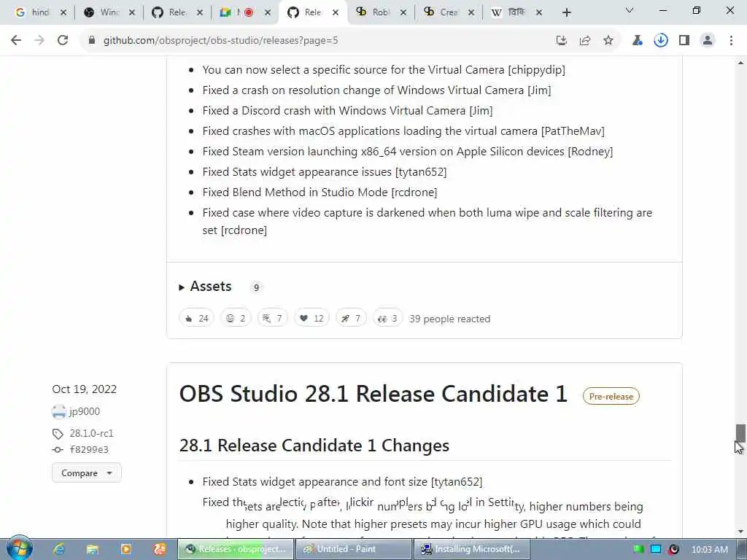Click the rocket reaction showing 7

coord(351,319)
